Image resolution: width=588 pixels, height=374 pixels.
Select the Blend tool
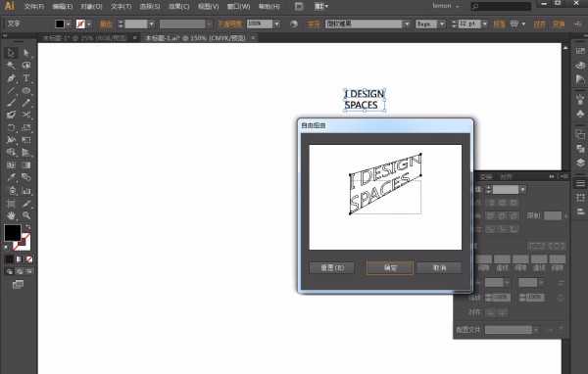[26, 177]
